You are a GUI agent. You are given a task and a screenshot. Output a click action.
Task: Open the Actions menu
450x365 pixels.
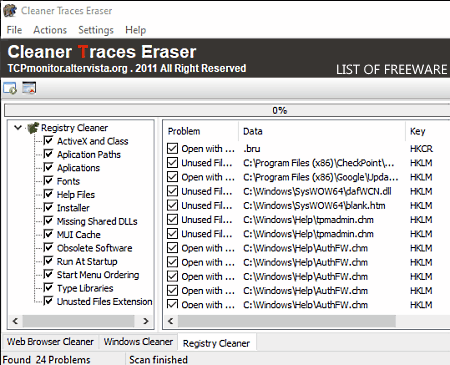pyautogui.click(x=50, y=30)
